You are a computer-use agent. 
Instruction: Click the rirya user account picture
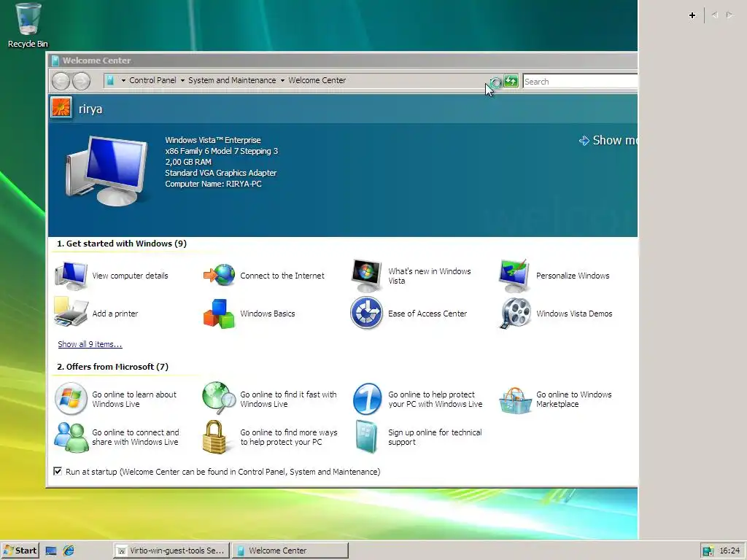point(61,107)
